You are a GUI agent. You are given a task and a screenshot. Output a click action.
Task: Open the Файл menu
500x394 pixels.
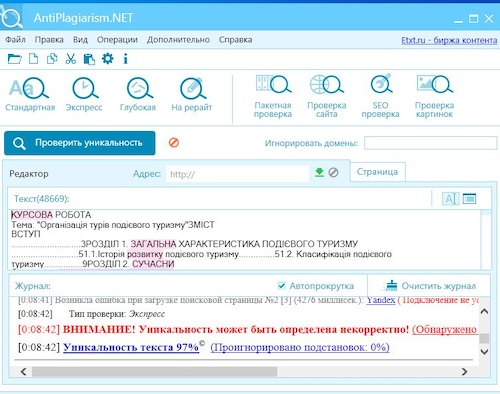(15, 40)
